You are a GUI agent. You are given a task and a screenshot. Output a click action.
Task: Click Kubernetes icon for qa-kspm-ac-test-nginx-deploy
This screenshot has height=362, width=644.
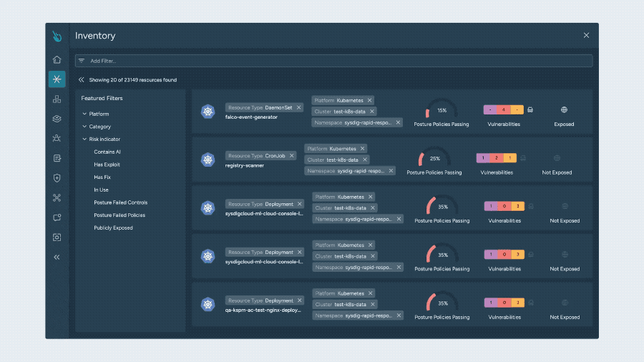[208, 305]
